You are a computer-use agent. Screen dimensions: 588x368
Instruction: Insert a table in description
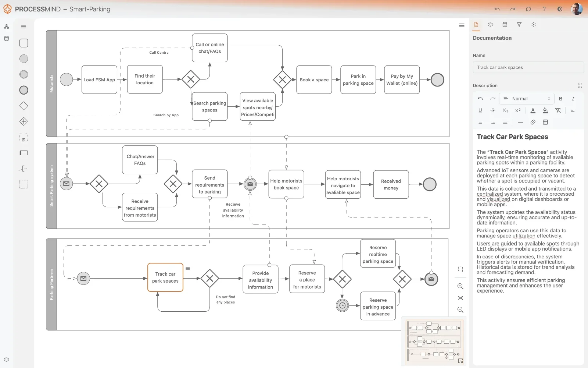point(545,122)
